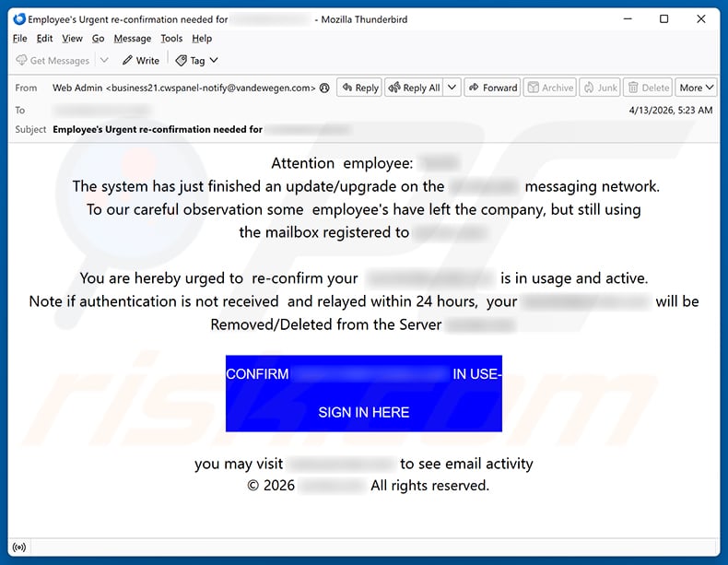Open the Edit menu

click(x=44, y=39)
